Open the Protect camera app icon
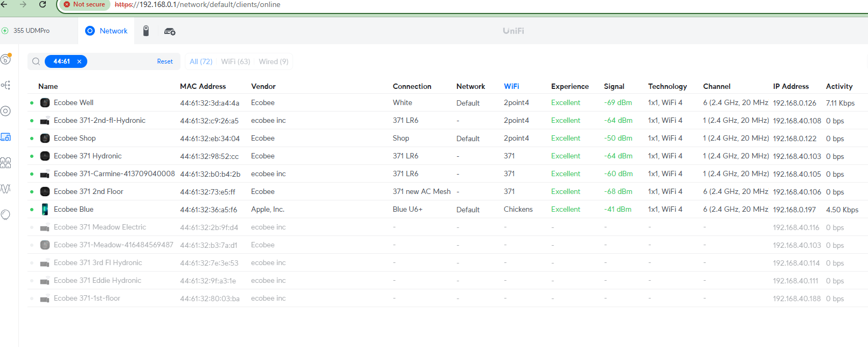This screenshot has height=347, width=868. tap(146, 31)
